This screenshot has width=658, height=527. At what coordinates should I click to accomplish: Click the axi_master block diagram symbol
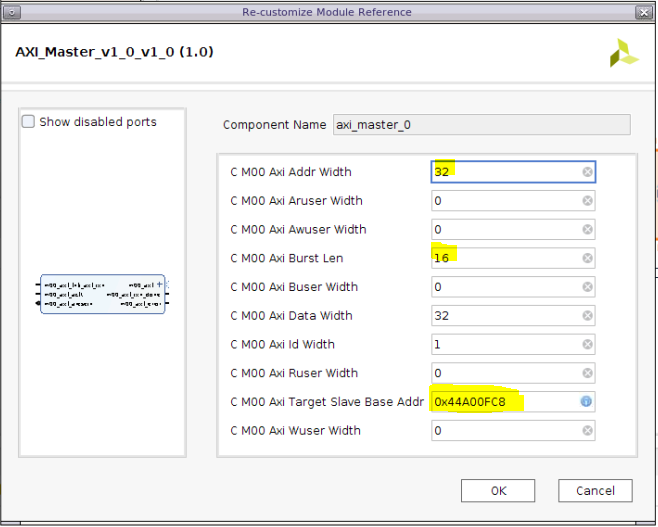coord(102,294)
